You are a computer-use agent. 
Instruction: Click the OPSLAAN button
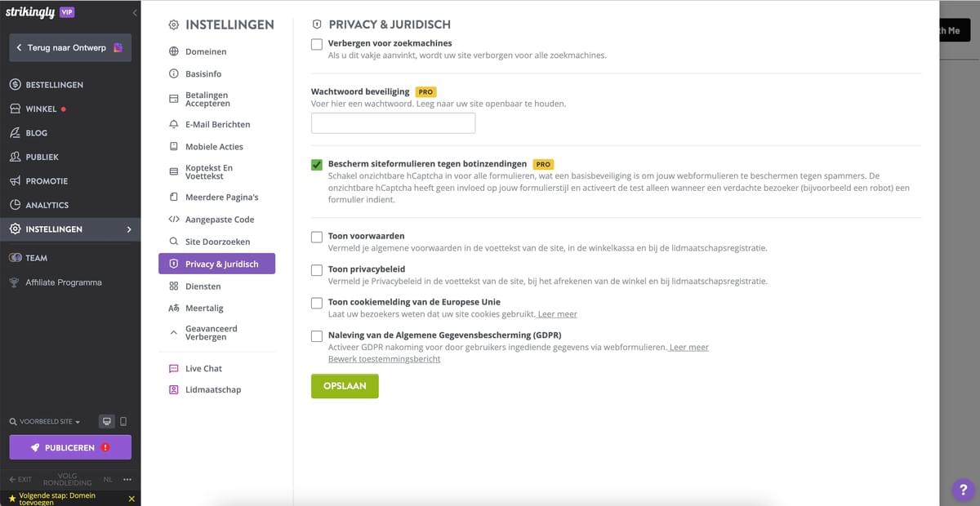(345, 385)
